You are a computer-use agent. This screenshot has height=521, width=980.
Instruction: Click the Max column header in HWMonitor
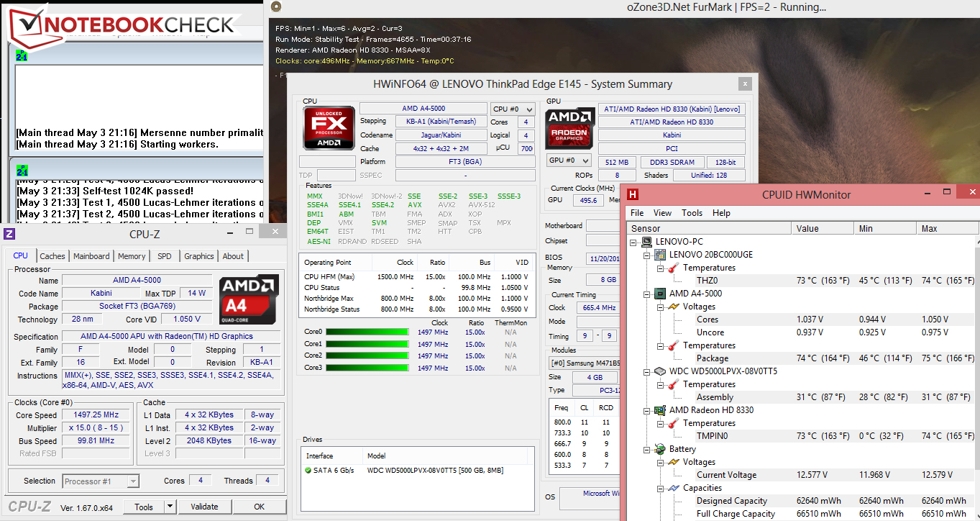(947, 228)
